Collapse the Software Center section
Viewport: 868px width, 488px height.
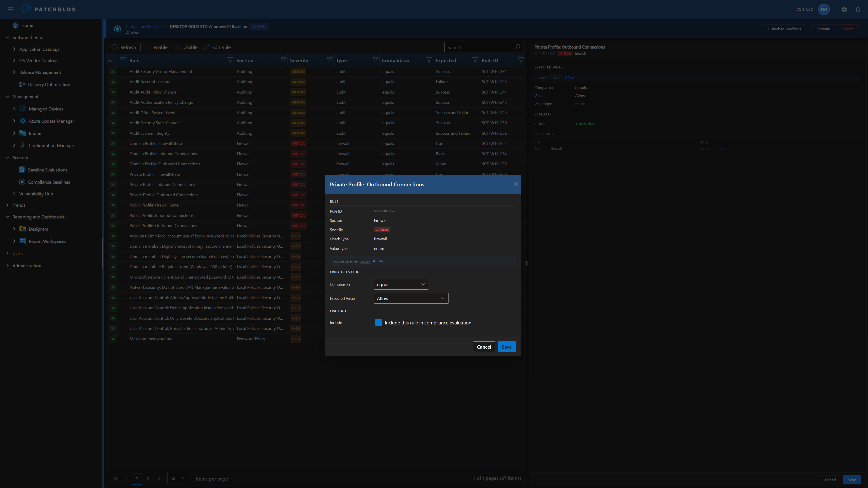7,37
